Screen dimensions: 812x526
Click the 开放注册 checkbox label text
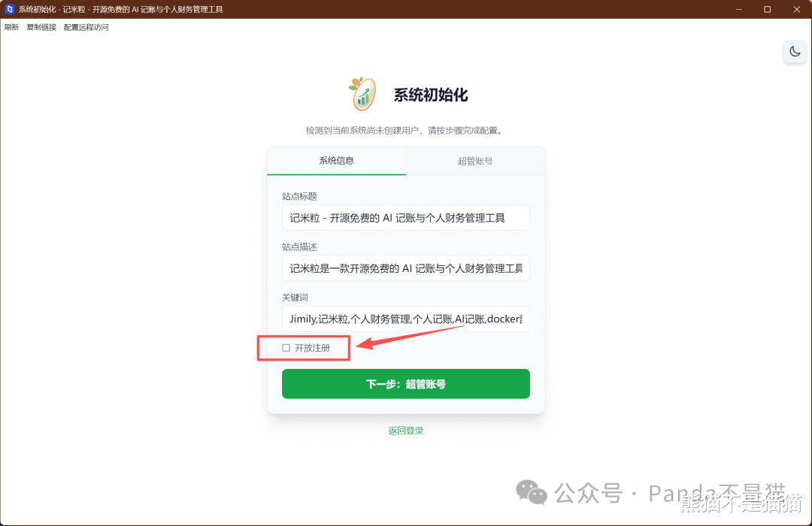click(312, 348)
